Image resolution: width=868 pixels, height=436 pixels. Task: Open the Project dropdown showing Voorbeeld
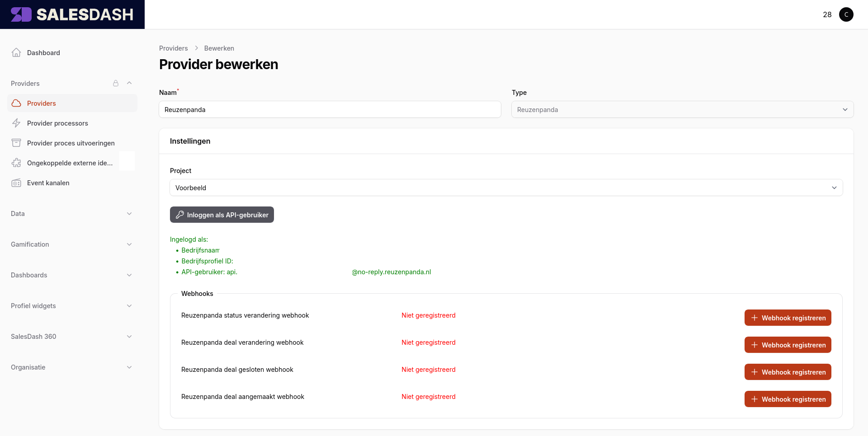(x=506, y=188)
